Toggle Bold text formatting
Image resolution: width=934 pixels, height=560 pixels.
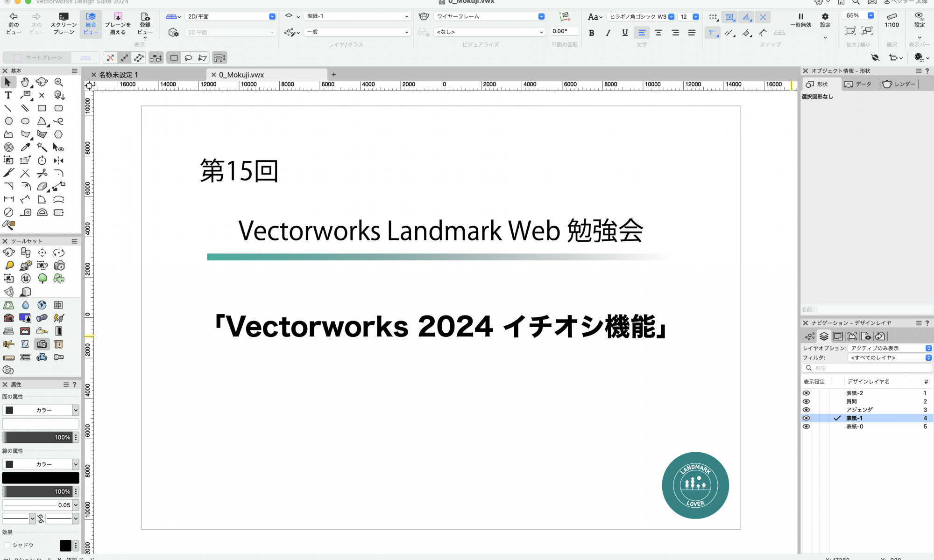(592, 33)
